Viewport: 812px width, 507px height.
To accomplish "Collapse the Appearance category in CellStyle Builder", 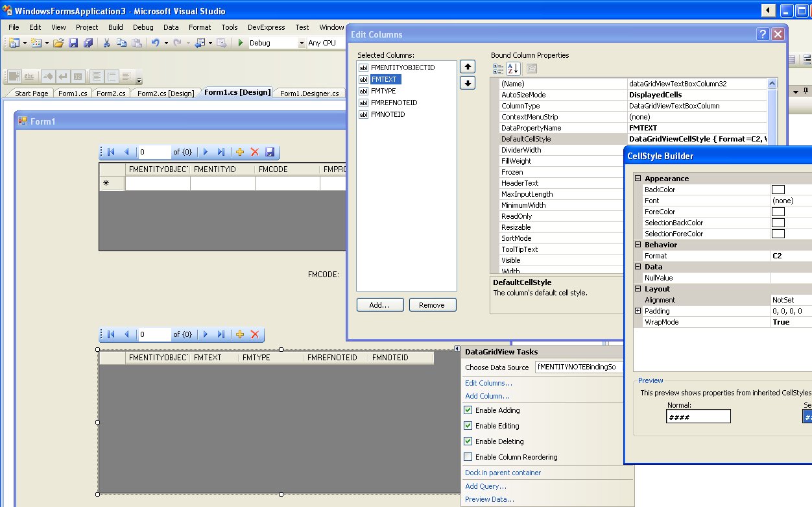I will point(637,178).
